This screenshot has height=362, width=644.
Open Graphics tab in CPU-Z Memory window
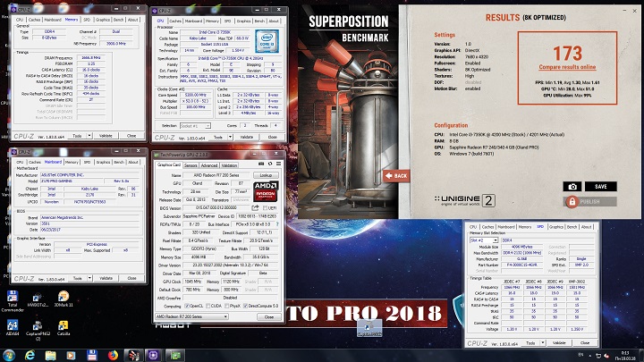point(103,20)
